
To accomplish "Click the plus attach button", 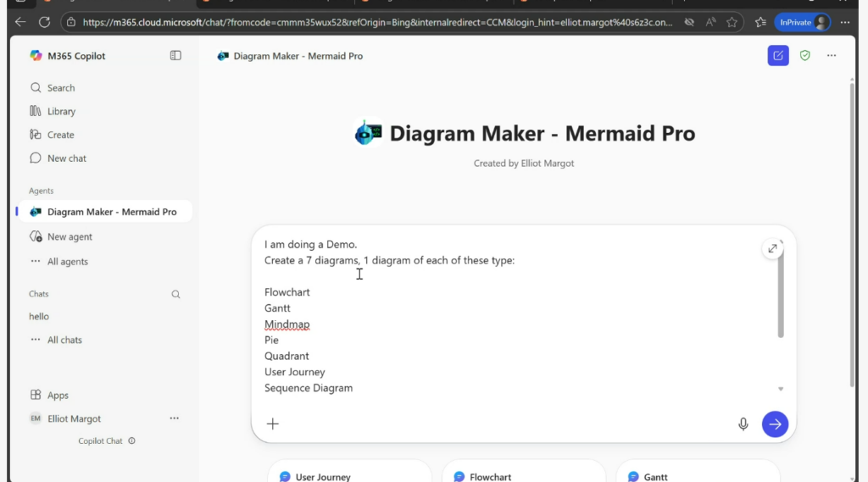I will coord(272,424).
